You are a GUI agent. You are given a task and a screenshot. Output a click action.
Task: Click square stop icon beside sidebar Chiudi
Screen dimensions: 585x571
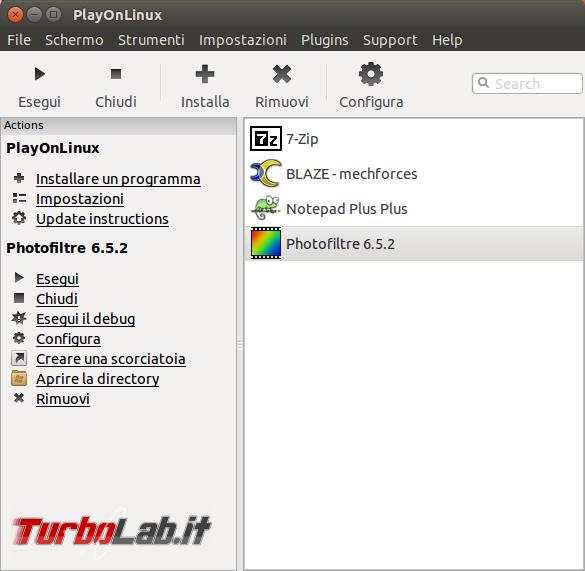point(19,298)
